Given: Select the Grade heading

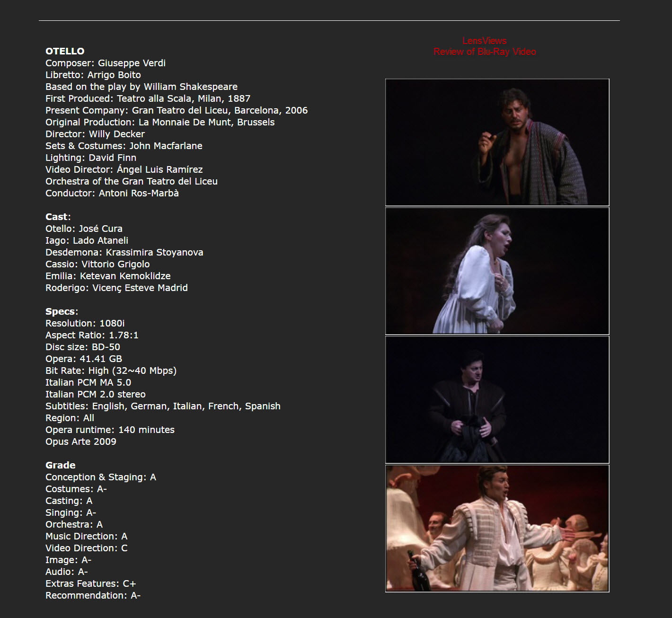Looking at the screenshot, I should tap(61, 465).
